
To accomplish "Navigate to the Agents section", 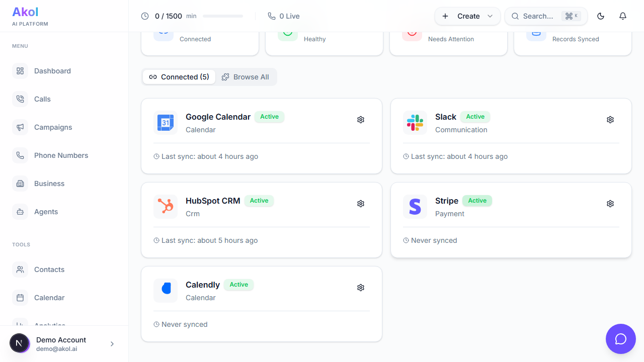I will pyautogui.click(x=46, y=212).
